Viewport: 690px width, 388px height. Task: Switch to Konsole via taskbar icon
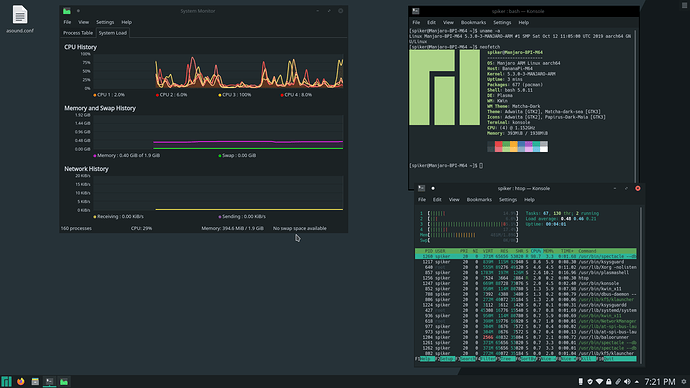click(49, 381)
